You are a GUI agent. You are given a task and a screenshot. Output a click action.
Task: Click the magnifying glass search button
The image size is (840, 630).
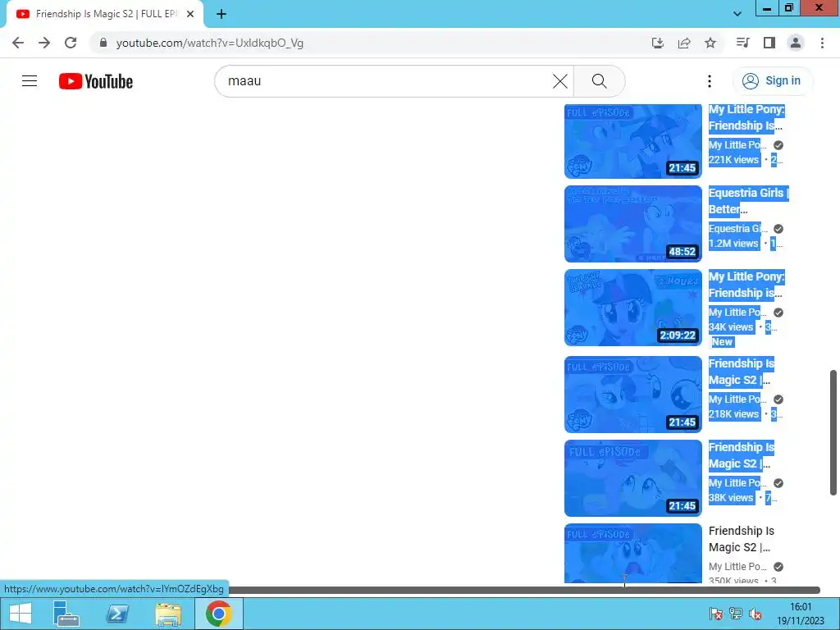click(599, 81)
